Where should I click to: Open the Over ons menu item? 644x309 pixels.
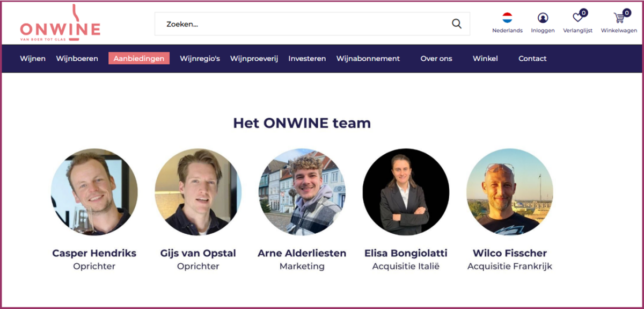coord(436,59)
